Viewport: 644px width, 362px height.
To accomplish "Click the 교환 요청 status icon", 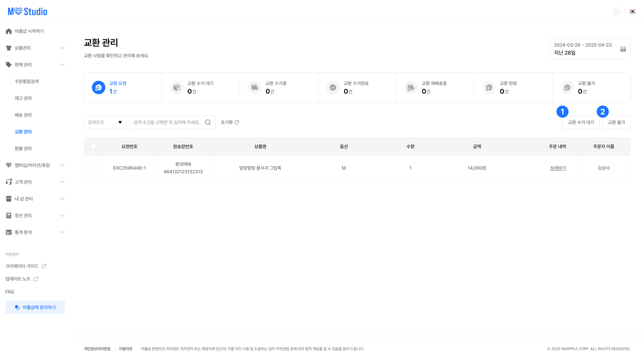I will (x=98, y=87).
